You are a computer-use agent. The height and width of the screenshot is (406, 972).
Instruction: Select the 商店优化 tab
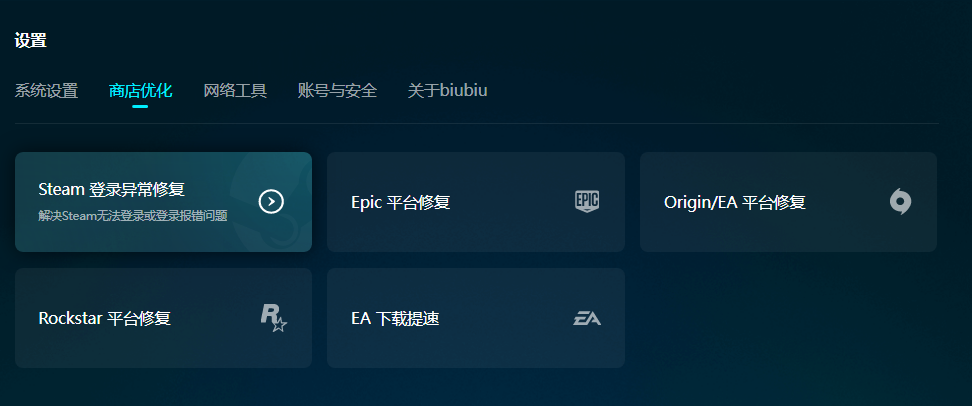(x=140, y=91)
